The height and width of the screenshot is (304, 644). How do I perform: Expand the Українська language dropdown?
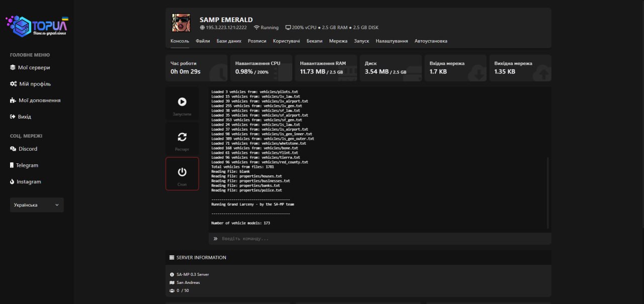tap(37, 205)
